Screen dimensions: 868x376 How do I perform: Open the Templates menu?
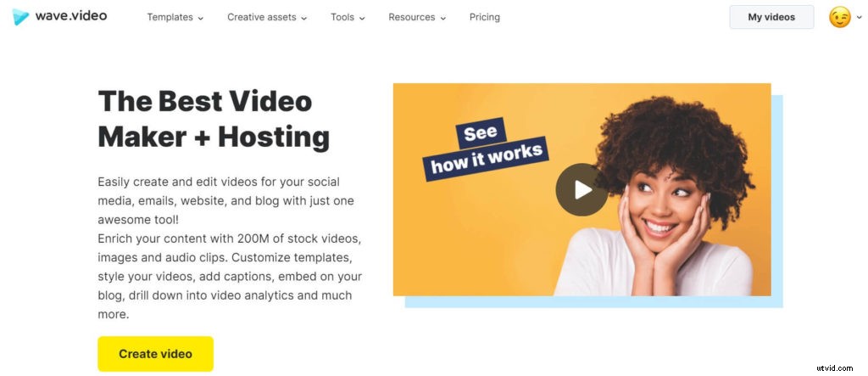pos(175,17)
